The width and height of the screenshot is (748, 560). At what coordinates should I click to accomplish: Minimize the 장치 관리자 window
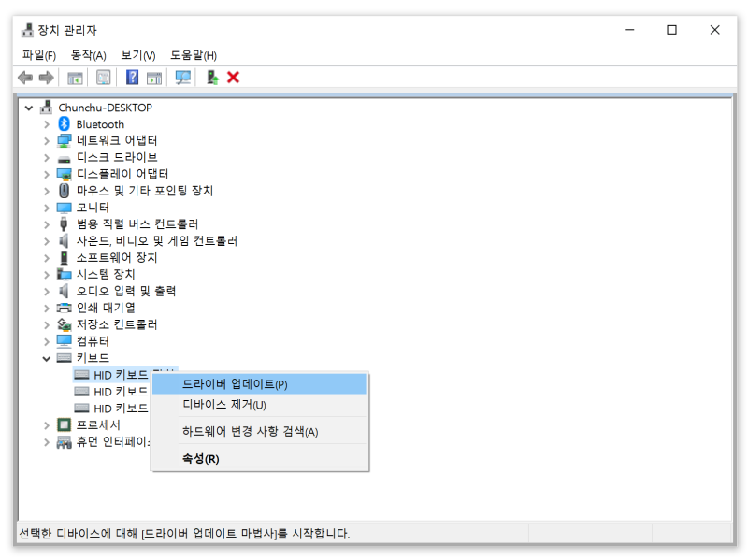click(629, 30)
